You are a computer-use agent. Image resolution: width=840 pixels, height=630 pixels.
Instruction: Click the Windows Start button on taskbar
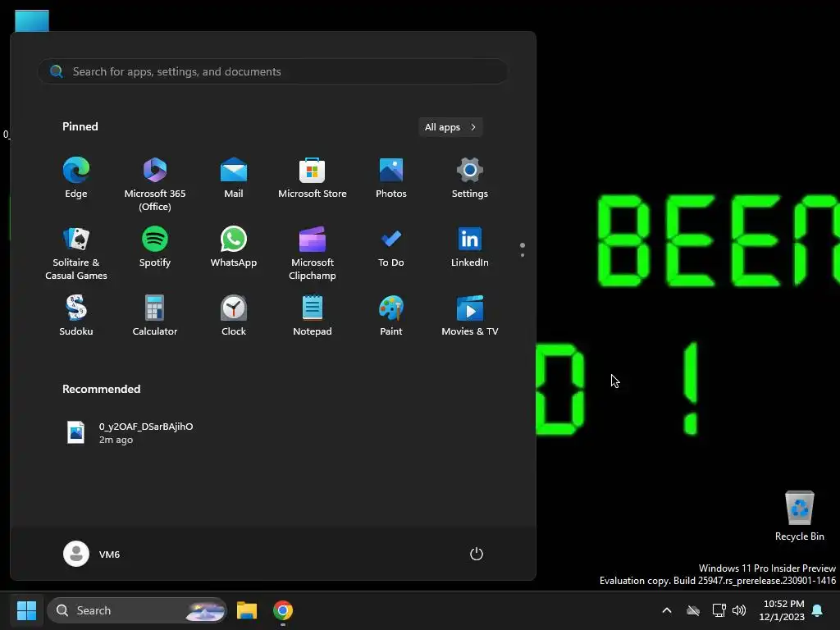[x=26, y=610]
